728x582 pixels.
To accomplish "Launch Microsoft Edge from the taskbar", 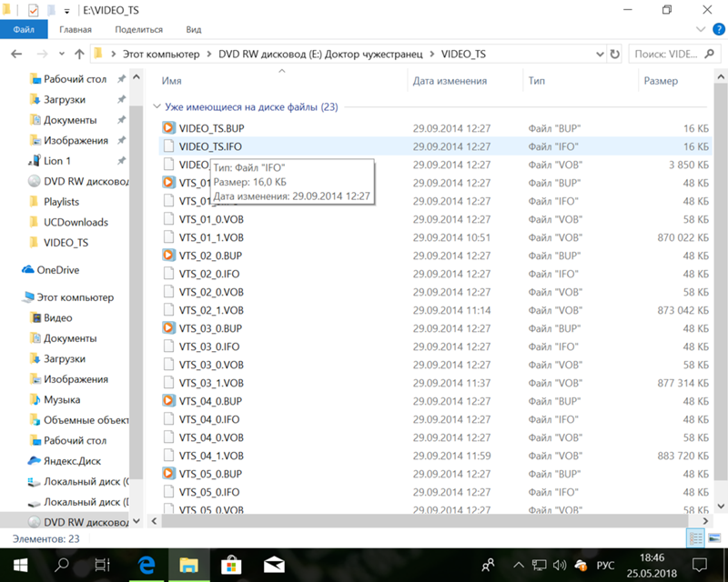I will pos(147,565).
